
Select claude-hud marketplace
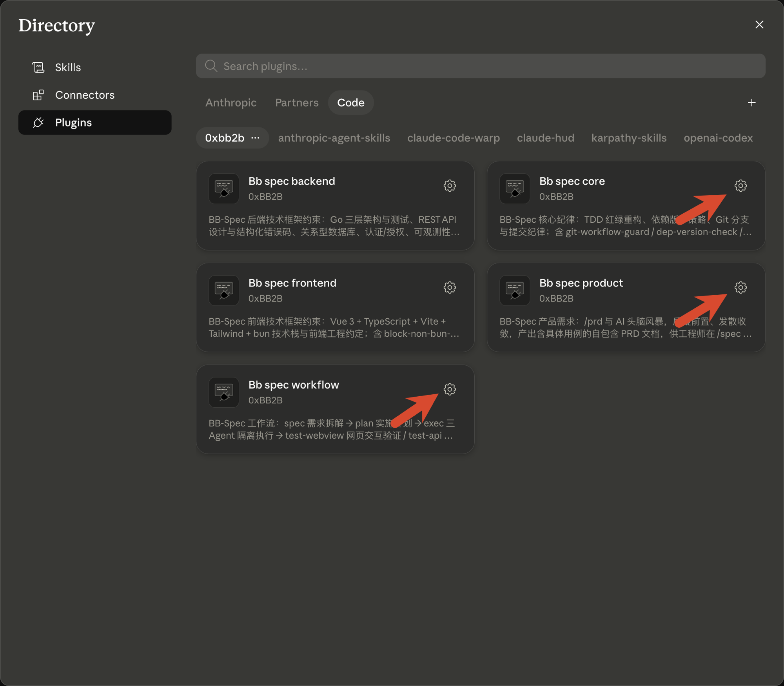click(x=546, y=138)
